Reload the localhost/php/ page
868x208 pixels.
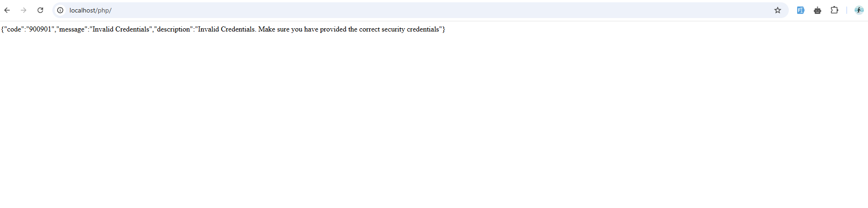coord(40,10)
